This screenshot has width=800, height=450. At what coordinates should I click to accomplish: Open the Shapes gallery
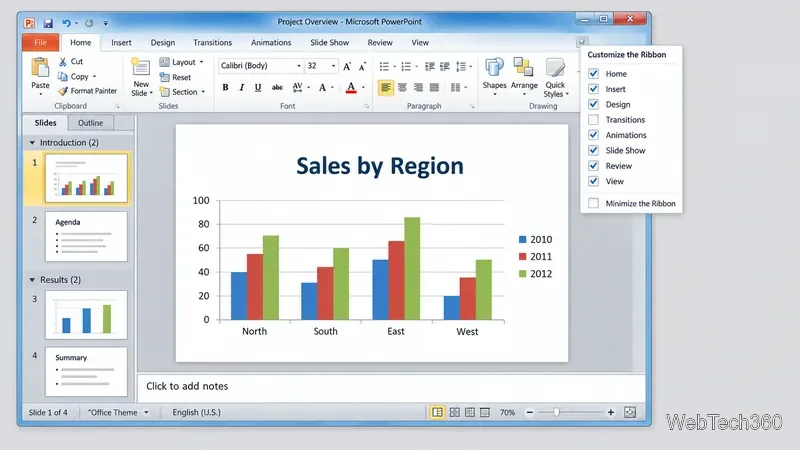point(494,77)
